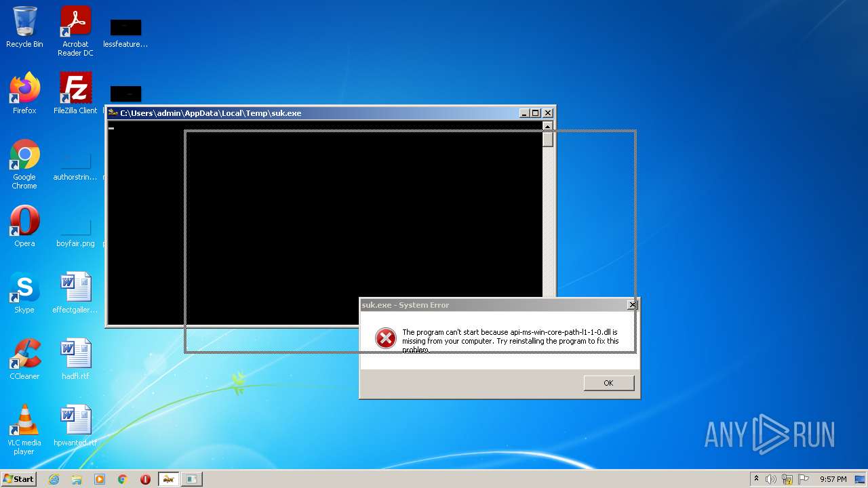Screen dimensions: 868x488
Task: Click the console title bar path text
Action: pyautogui.click(x=211, y=113)
